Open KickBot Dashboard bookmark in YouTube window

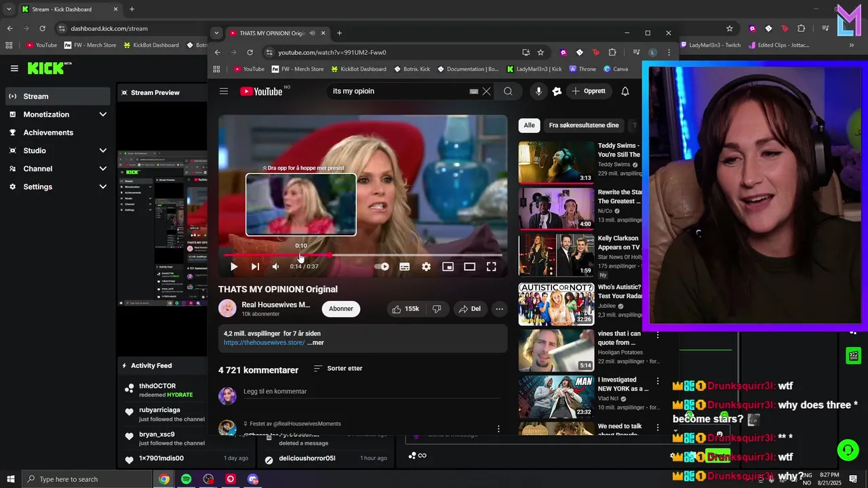(x=359, y=69)
